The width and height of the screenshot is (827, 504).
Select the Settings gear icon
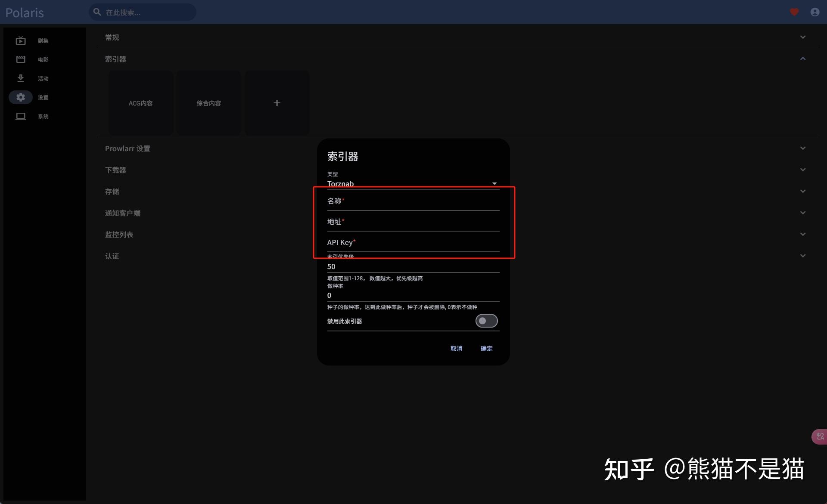point(21,97)
